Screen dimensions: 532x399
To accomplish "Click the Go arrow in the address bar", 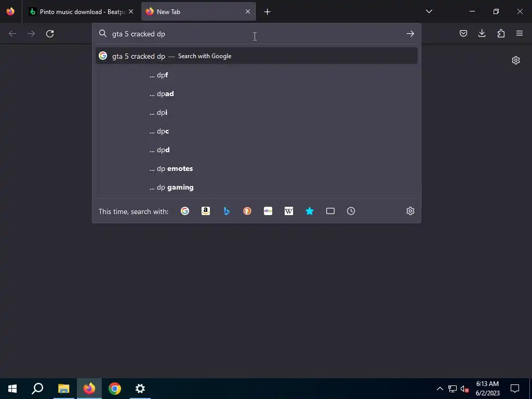I will point(410,34).
